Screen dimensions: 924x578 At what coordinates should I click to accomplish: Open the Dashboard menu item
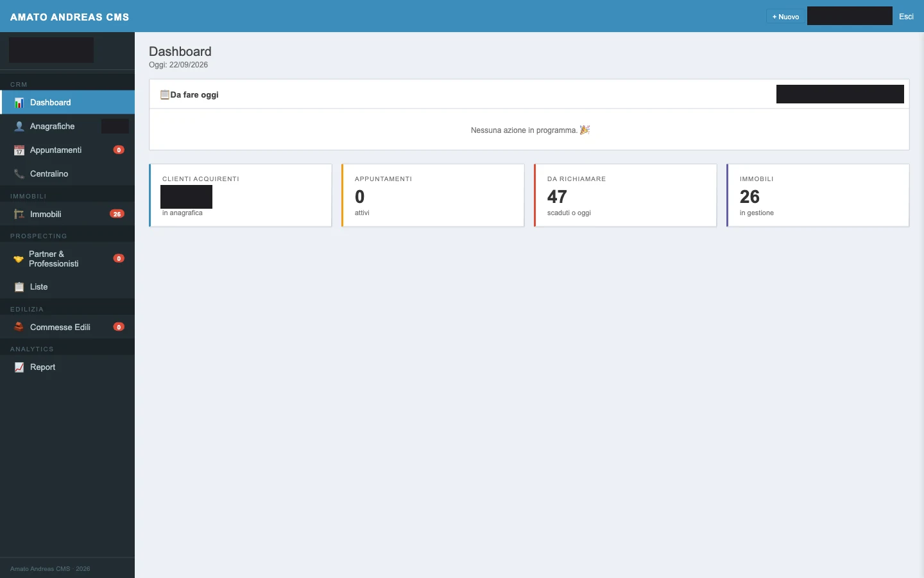point(67,103)
